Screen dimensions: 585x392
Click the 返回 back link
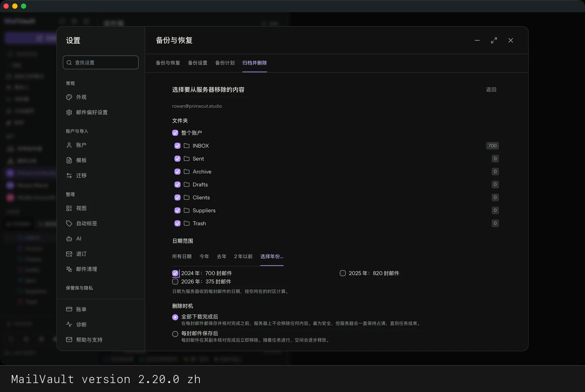(491, 90)
